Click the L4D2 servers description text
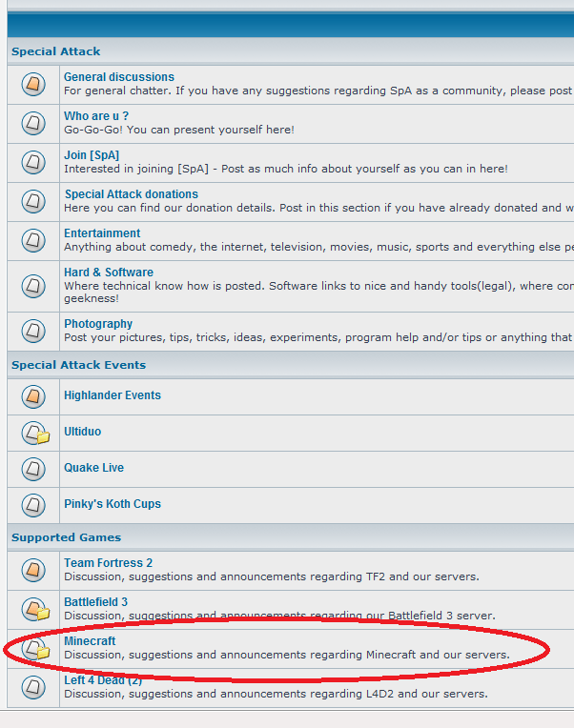The height and width of the screenshot is (728, 574). point(276,694)
